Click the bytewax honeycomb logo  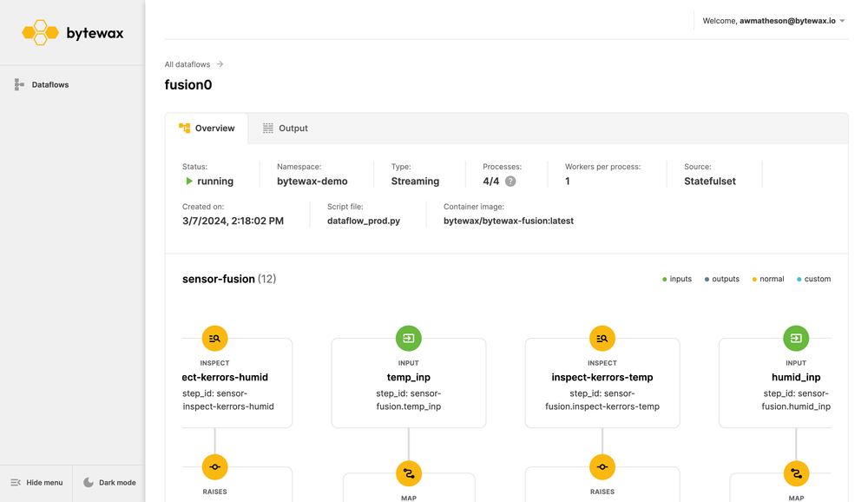pos(38,33)
